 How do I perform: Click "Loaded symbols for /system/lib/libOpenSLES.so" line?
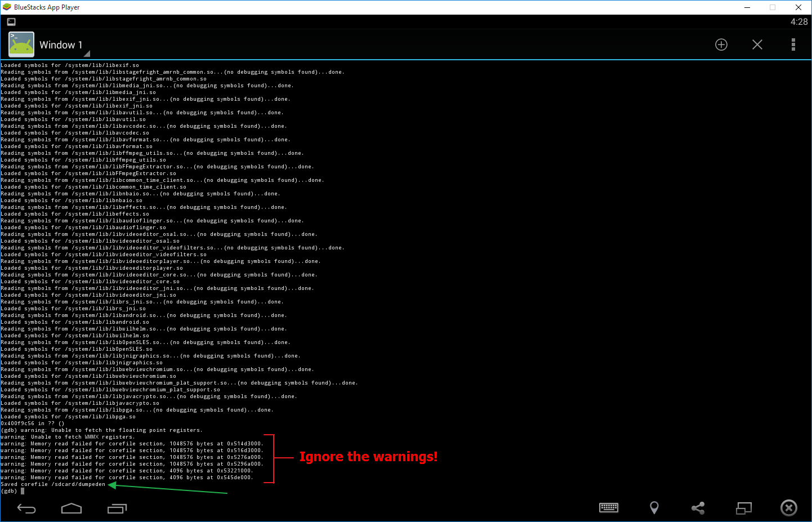point(77,349)
